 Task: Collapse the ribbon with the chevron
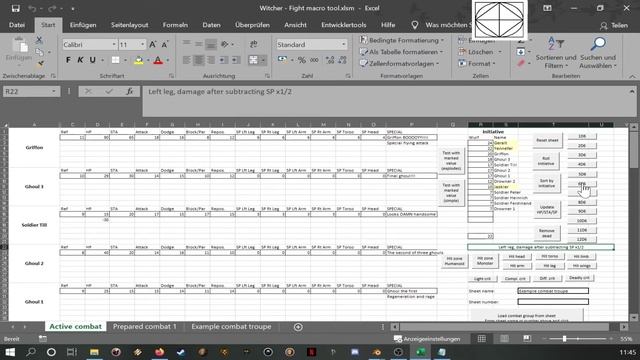click(632, 76)
